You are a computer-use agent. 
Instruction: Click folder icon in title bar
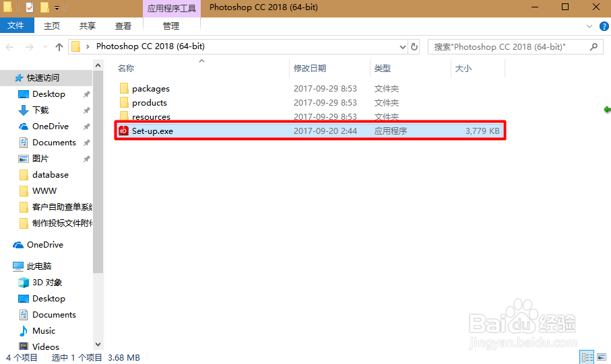[8, 7]
